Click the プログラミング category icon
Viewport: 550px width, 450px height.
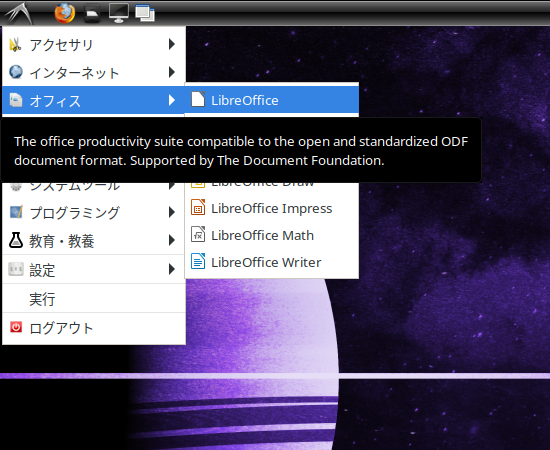(x=16, y=212)
